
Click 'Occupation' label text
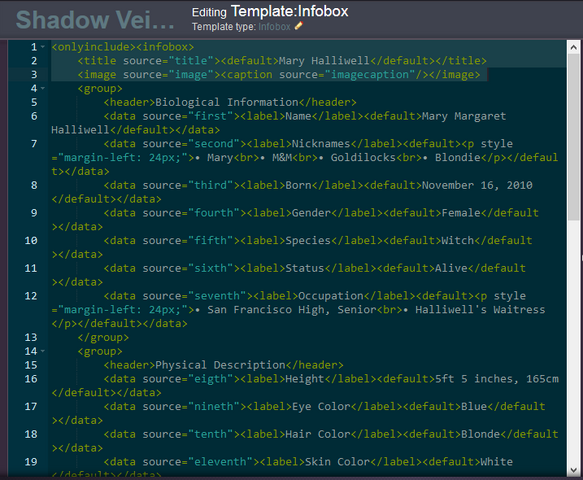tap(331, 296)
